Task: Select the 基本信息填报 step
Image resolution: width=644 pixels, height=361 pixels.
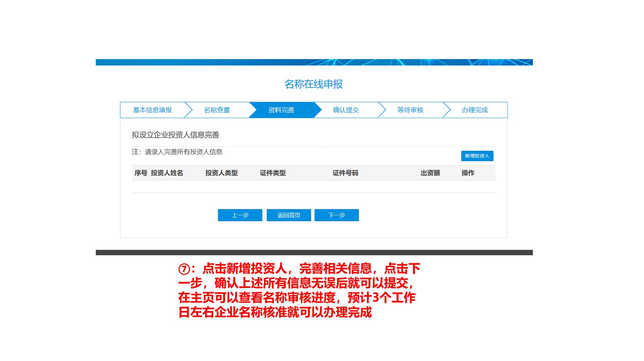Action: 153,110
